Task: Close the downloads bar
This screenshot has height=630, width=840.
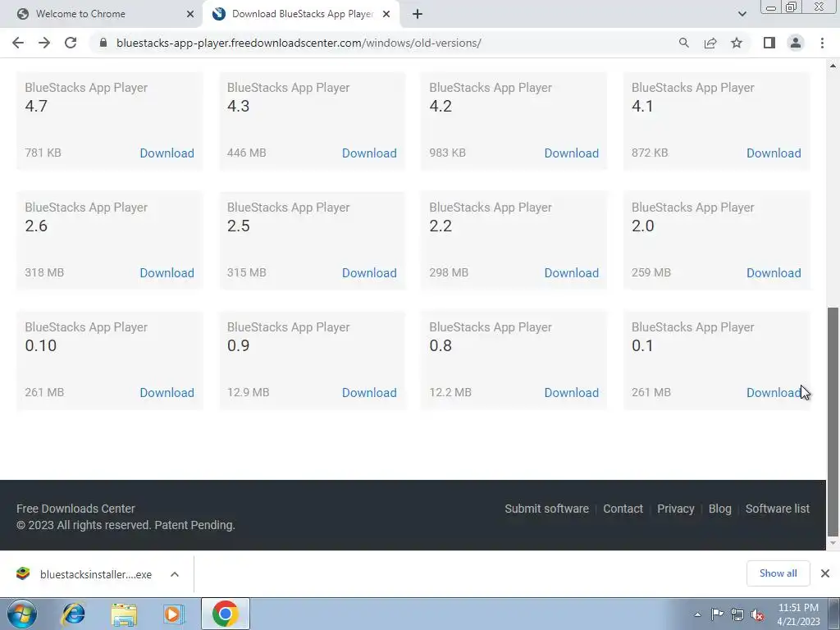Action: [x=825, y=573]
